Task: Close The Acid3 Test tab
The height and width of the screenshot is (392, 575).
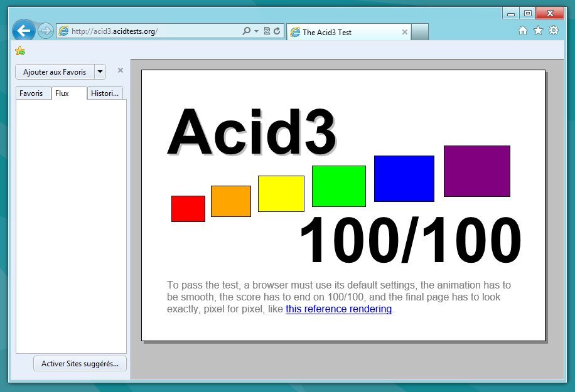Action: [x=405, y=32]
